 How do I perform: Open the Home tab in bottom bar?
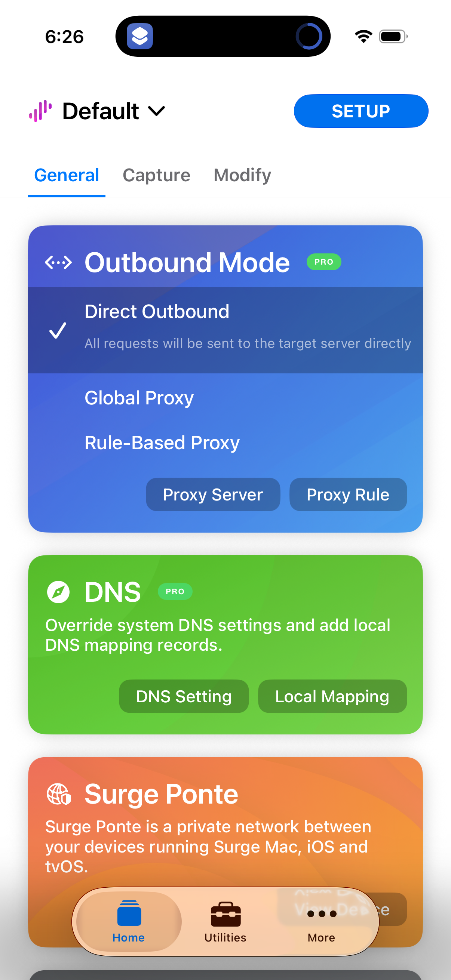pyautogui.click(x=129, y=921)
